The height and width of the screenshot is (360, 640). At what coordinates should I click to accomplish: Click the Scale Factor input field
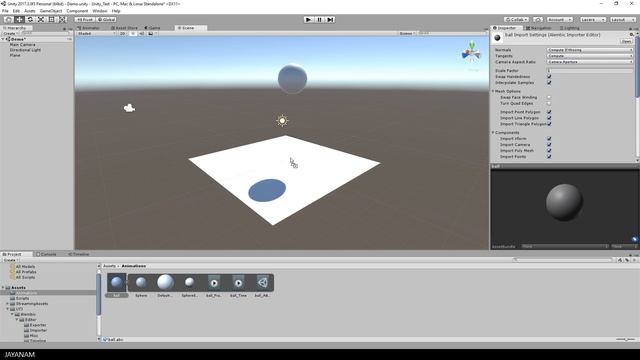point(590,71)
